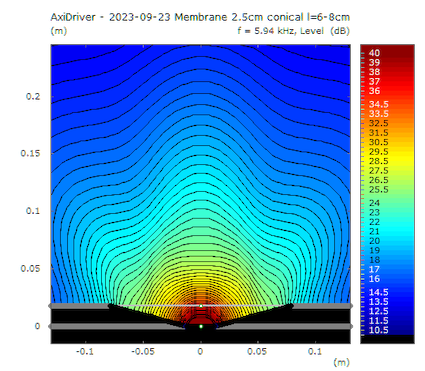Click the upper green node marker on the axis
Screen dimensions: 425x371
[201, 306]
